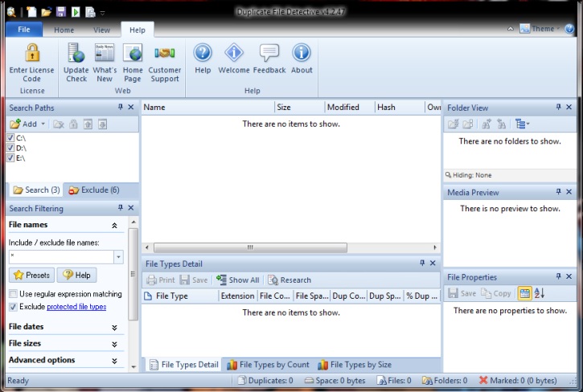Open the Add dropdown arrow

tap(43, 124)
